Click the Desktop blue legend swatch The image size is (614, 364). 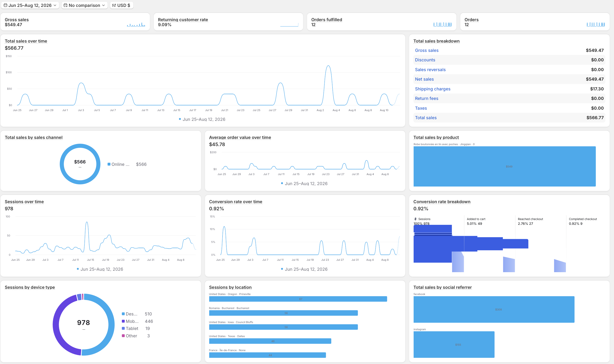point(123,314)
